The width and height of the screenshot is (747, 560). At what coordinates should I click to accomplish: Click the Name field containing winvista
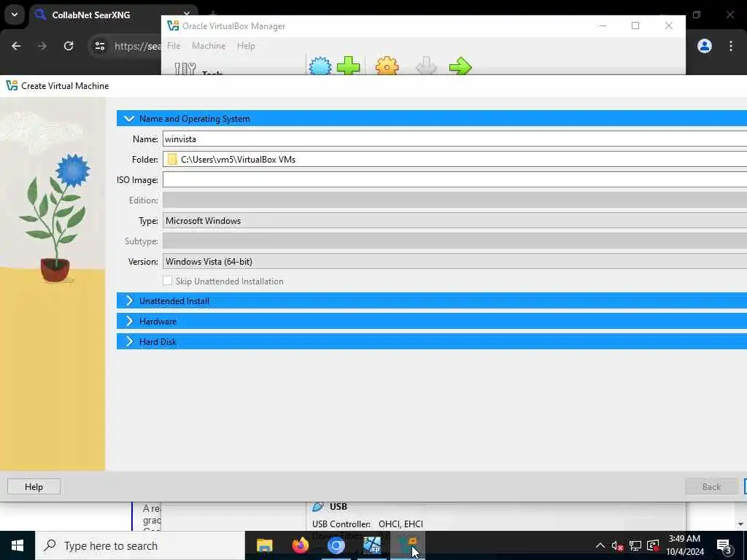point(454,139)
